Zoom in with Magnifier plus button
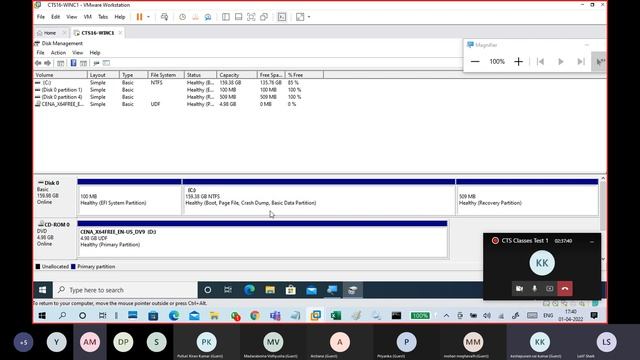640x360 pixels. click(518, 62)
